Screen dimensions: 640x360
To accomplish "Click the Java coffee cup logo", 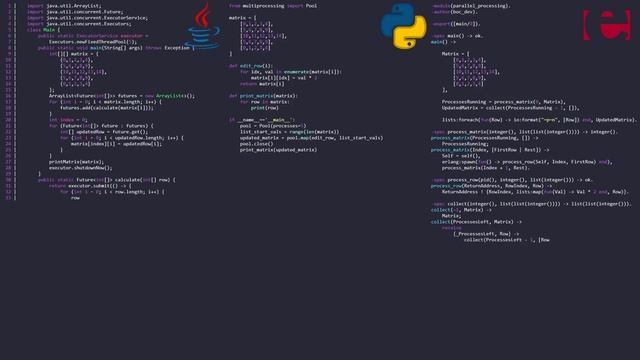I will [203, 26].
